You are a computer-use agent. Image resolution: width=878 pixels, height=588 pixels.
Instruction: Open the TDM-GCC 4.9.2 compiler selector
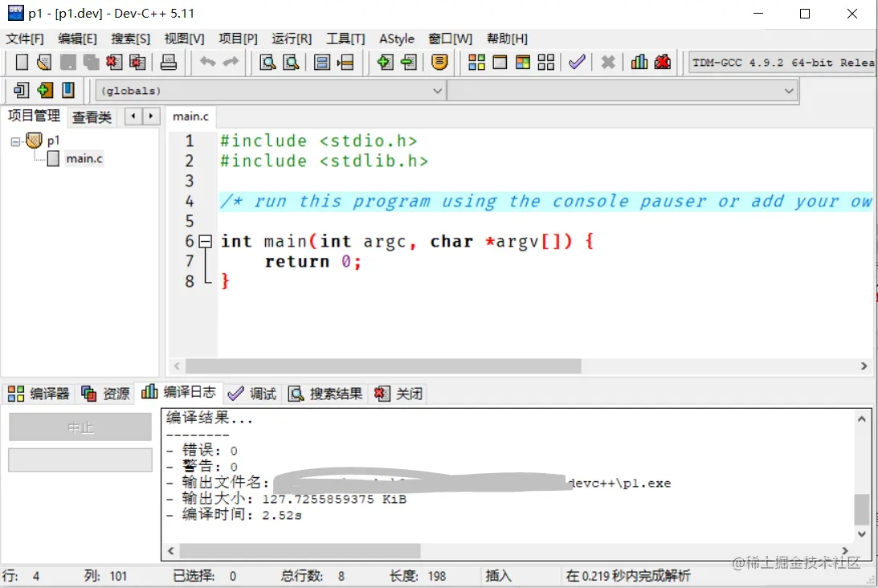(782, 63)
